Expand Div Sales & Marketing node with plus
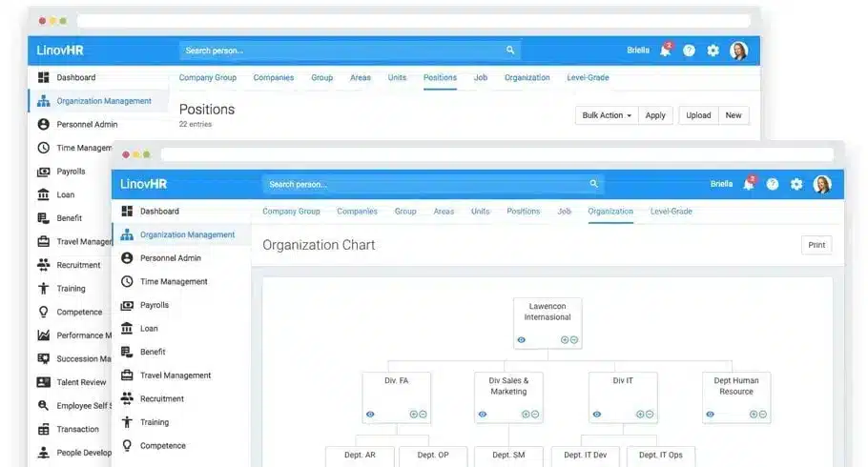 pyautogui.click(x=525, y=415)
